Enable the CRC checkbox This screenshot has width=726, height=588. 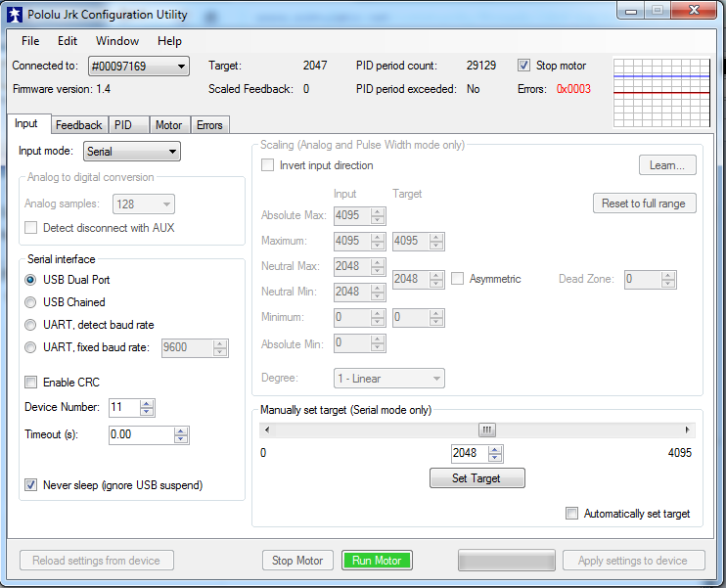click(x=31, y=383)
